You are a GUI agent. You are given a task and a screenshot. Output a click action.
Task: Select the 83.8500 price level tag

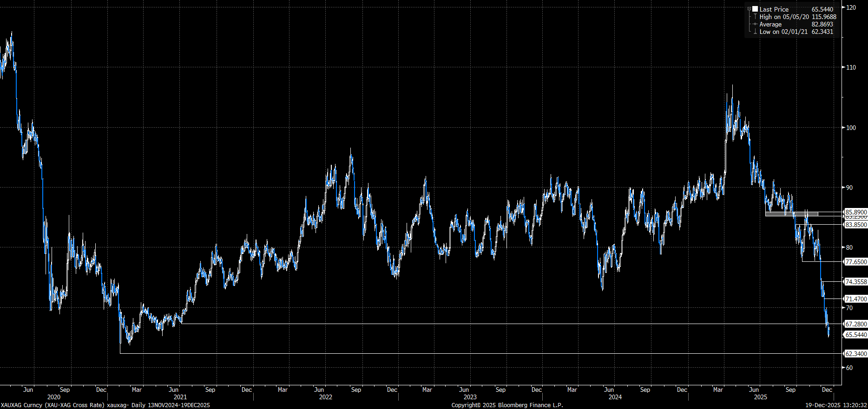[x=855, y=225]
